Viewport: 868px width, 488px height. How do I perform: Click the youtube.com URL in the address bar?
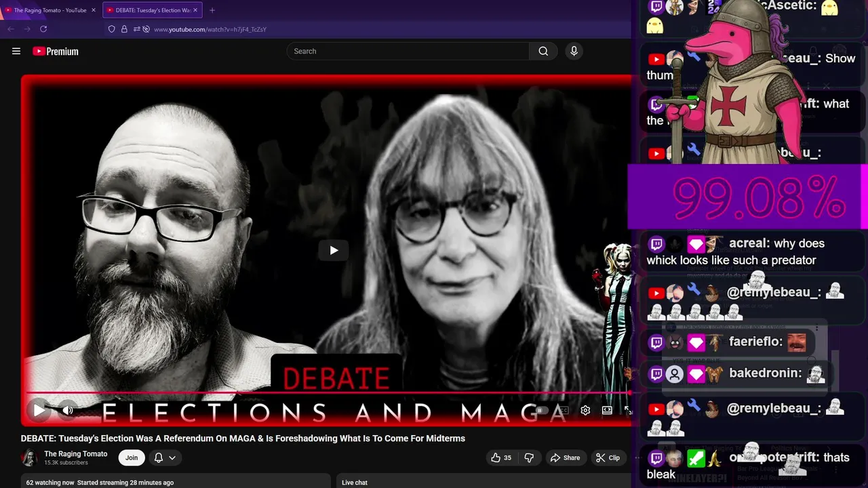pyautogui.click(x=210, y=29)
